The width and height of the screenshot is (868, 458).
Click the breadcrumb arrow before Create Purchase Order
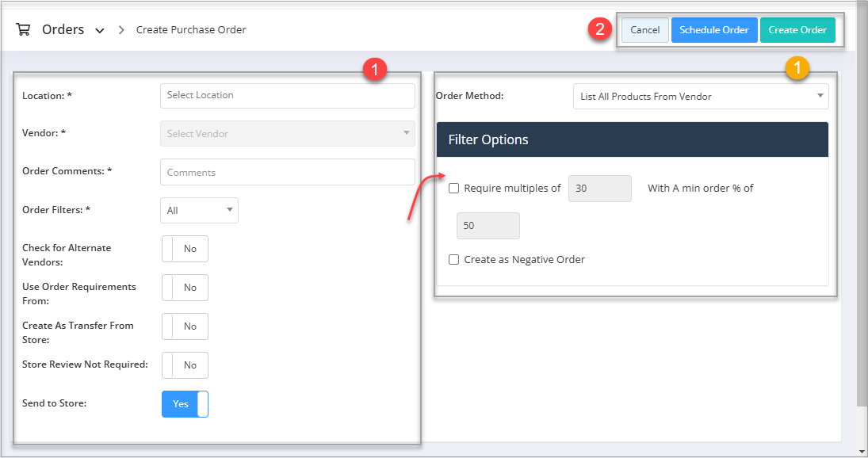pyautogui.click(x=121, y=30)
